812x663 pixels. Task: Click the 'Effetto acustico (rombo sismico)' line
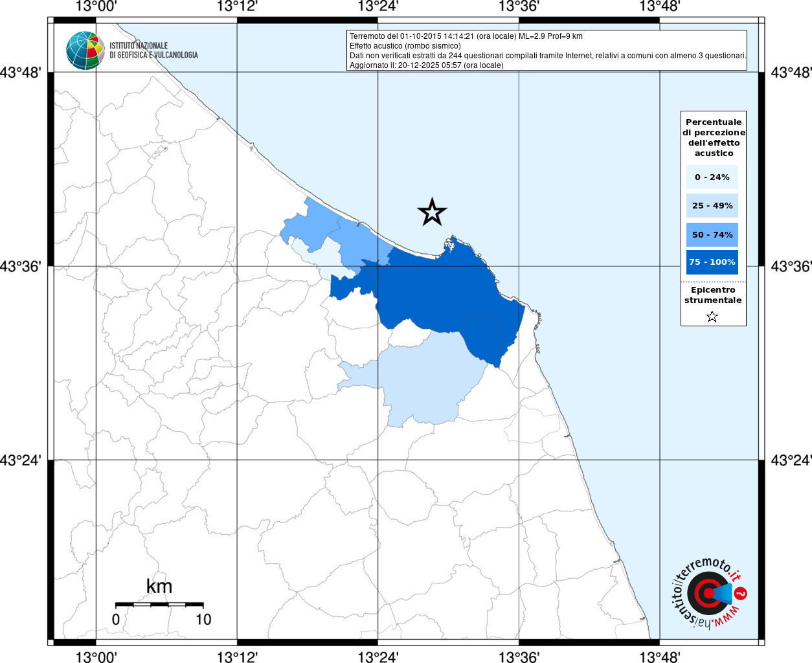(405, 46)
